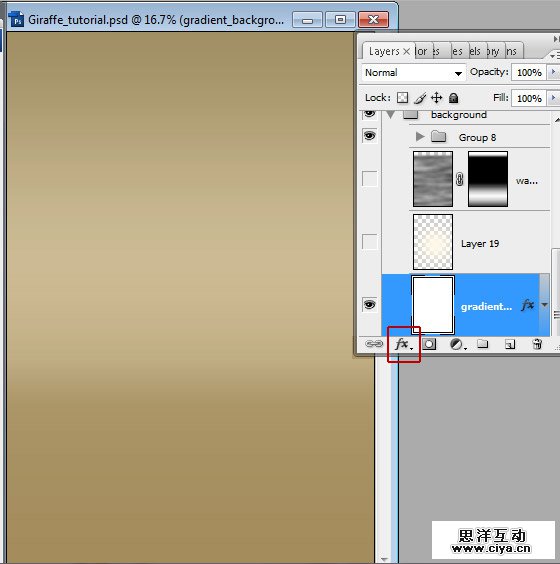The image size is (560, 564).
Task: Enable lock image pixels brush icon
Action: pyautogui.click(x=420, y=98)
